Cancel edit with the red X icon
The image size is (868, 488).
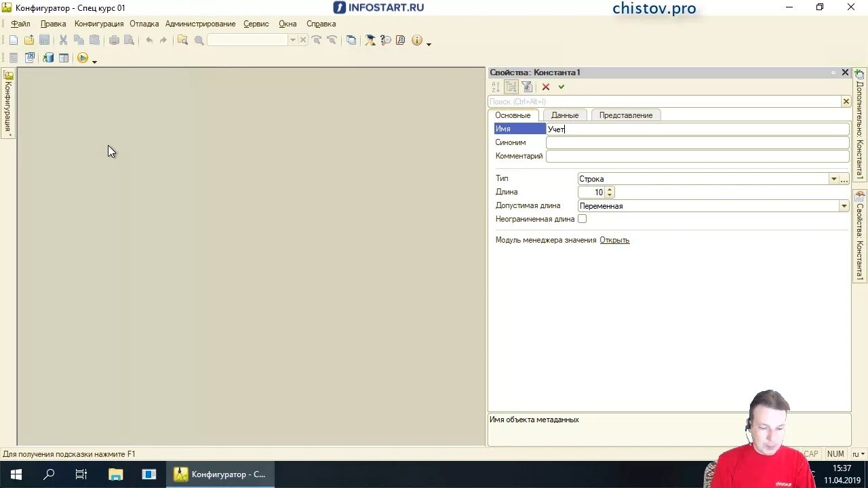click(546, 87)
